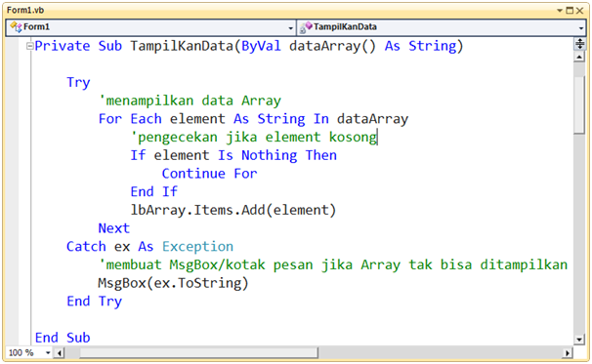Click 'dataArray()' parameter in Sub declaration
The width and height of the screenshot is (592, 364).
(x=332, y=46)
